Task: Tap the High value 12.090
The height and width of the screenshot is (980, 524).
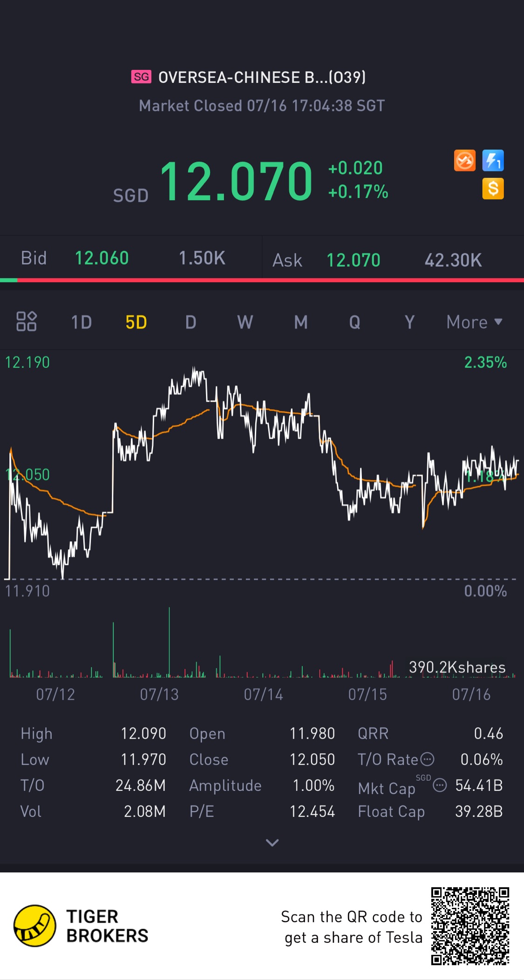Action: (143, 734)
